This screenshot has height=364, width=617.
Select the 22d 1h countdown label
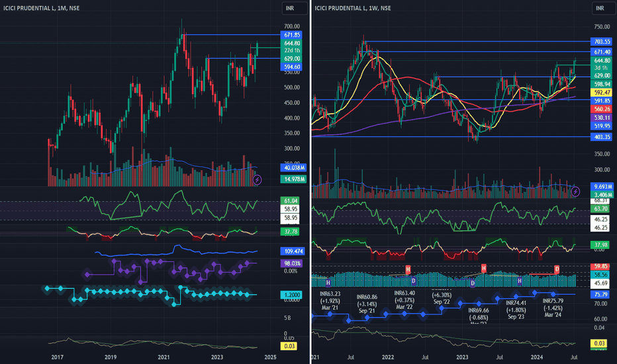pos(291,50)
